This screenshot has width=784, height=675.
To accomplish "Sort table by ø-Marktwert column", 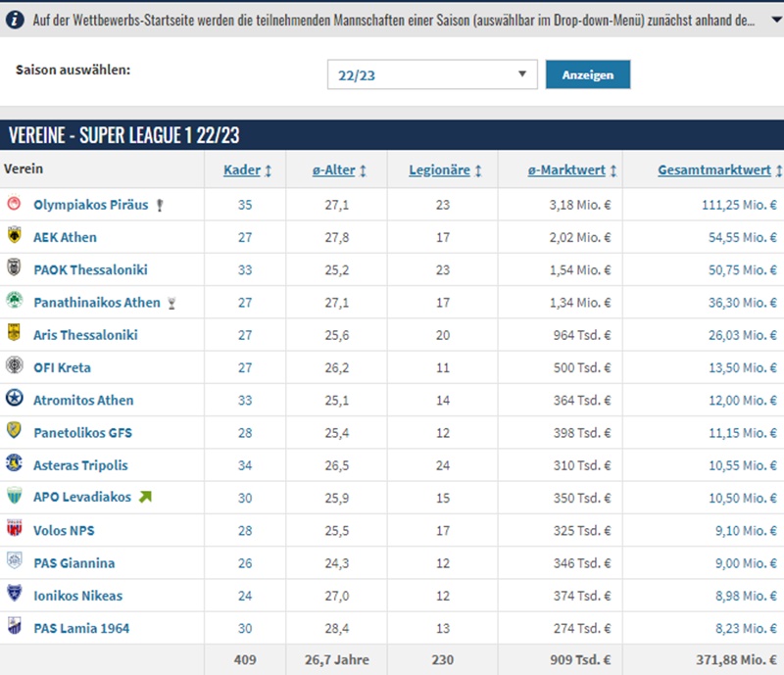I will (x=566, y=170).
